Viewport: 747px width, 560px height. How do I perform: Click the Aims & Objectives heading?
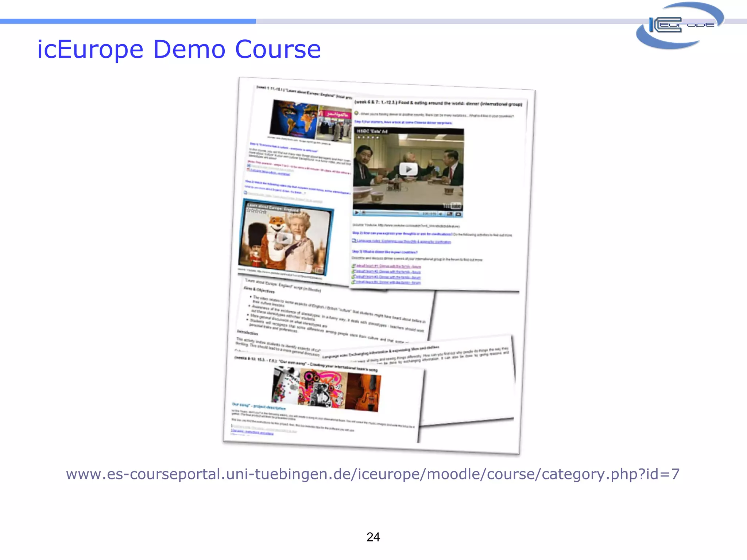(x=259, y=289)
